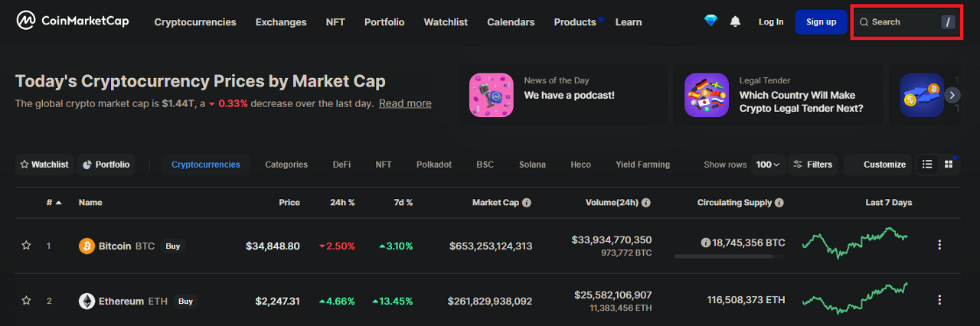Sort by rank number column
This screenshot has width=980, height=326.
(x=54, y=203)
